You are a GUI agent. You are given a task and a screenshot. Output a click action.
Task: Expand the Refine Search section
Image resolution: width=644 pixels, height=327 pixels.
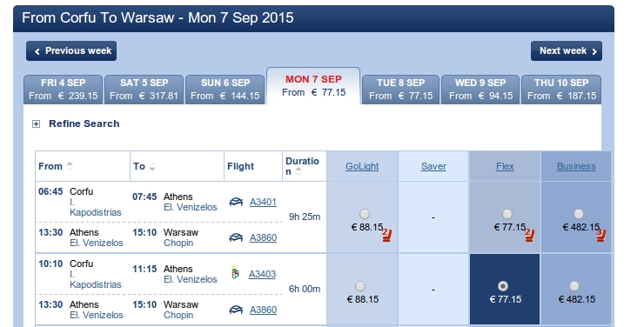pyautogui.click(x=37, y=123)
